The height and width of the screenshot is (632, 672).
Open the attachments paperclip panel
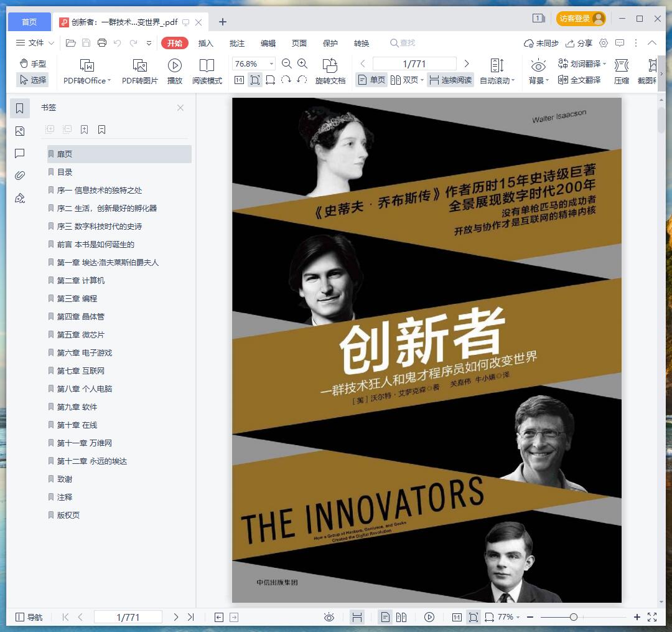click(20, 176)
